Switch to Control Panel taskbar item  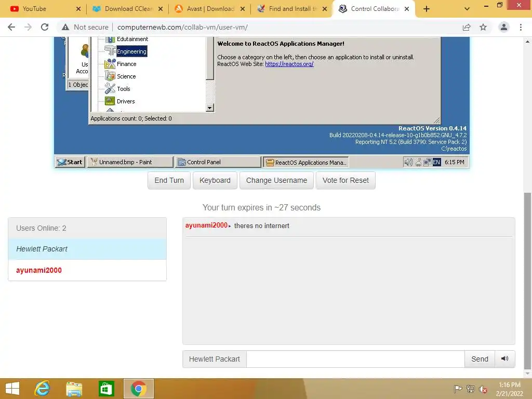(218, 162)
